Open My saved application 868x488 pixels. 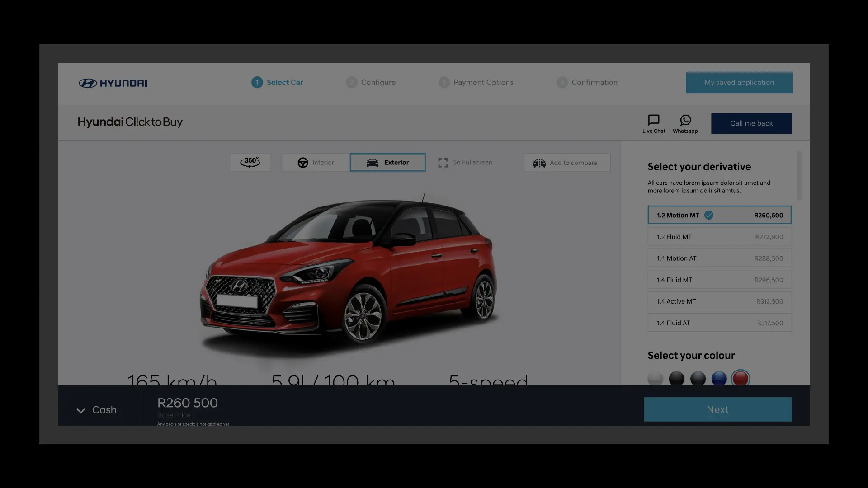739,83
